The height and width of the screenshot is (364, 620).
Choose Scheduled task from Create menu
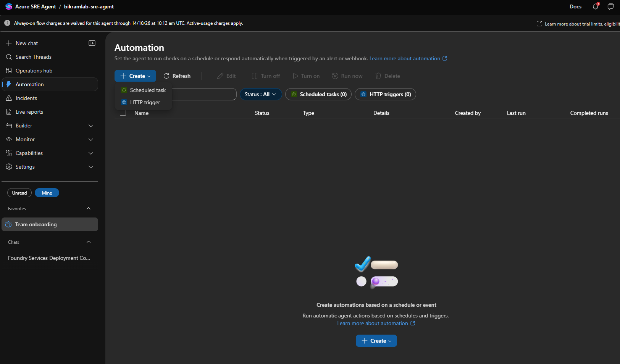[144, 90]
